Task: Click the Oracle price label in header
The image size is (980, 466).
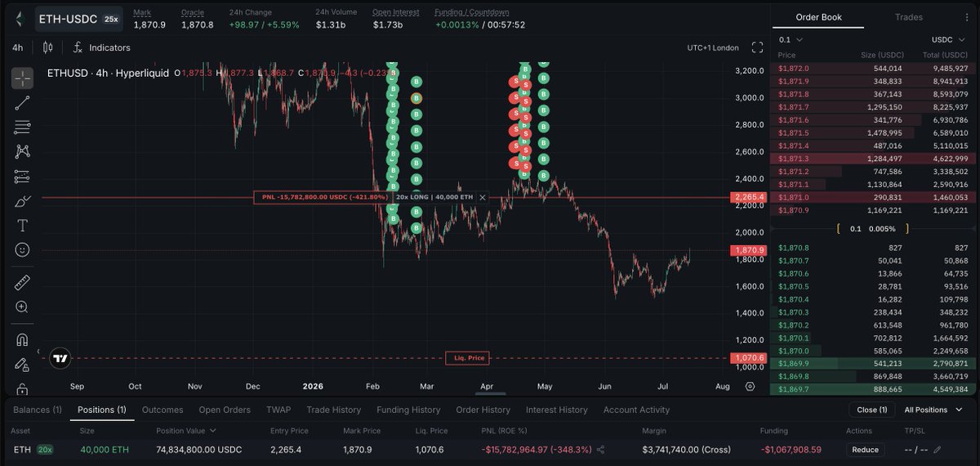Action: (193, 12)
